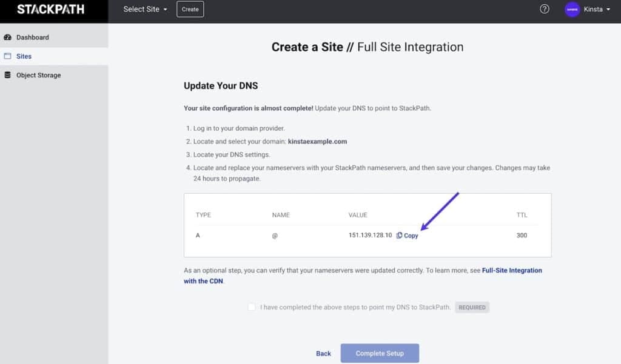
Task: Click the Dashboard gauge icon
Action: (8, 38)
